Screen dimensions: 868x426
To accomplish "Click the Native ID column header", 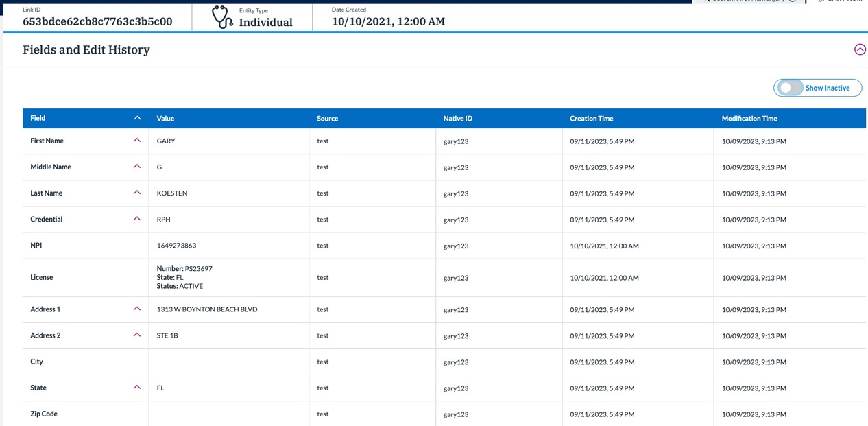I will (x=457, y=119).
